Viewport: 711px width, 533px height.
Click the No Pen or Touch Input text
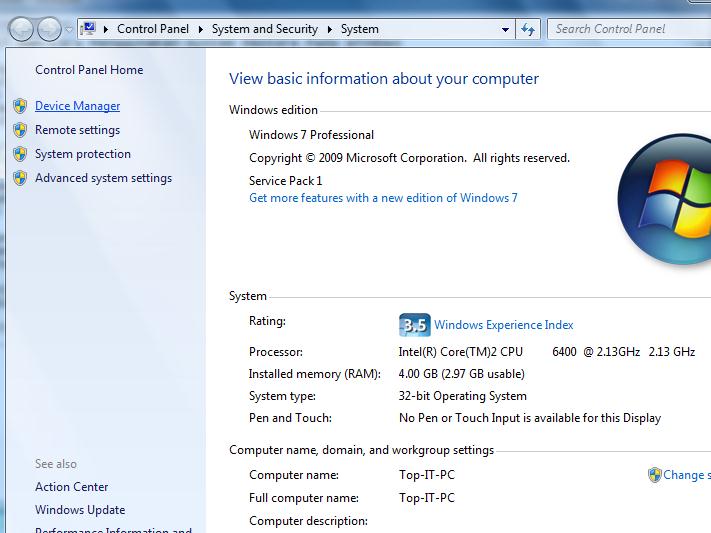530,418
